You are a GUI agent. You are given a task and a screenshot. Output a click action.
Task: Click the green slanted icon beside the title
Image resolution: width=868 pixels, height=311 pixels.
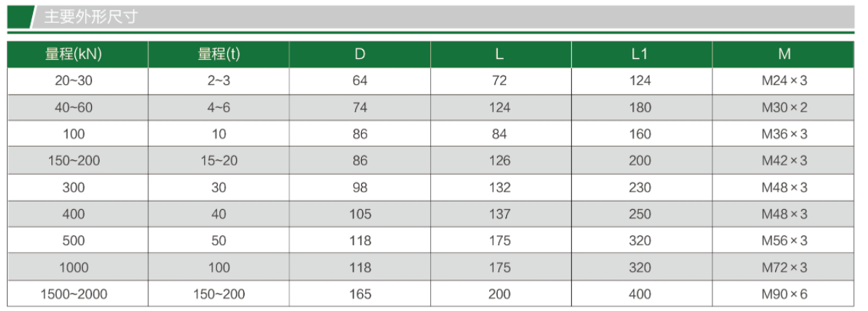pyautogui.click(x=21, y=17)
